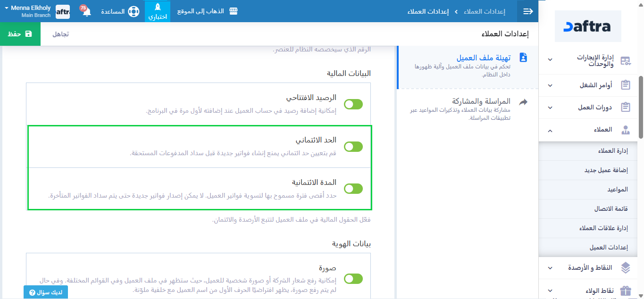This screenshot has height=299, width=644.
Task: Switch off the صورة toggle
Action: [x=353, y=279]
